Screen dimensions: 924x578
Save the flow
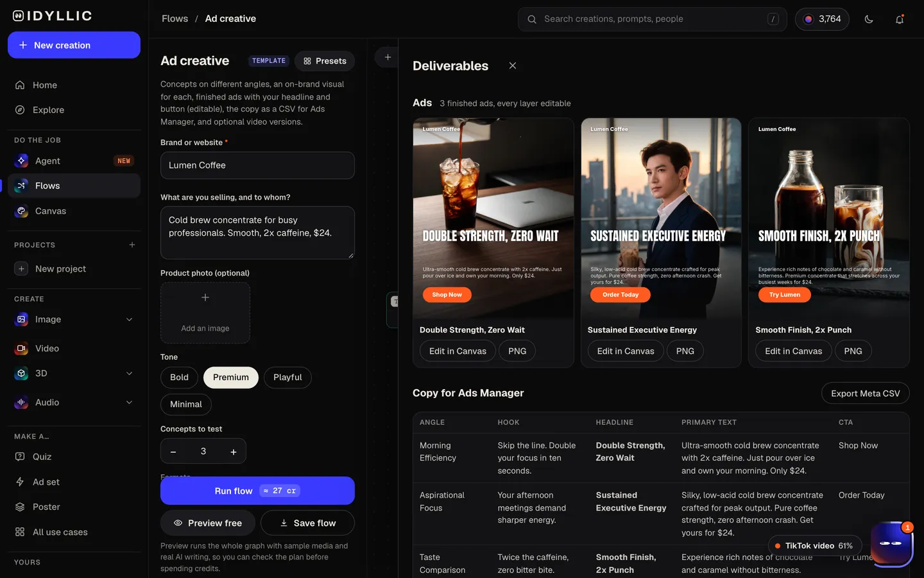click(307, 523)
